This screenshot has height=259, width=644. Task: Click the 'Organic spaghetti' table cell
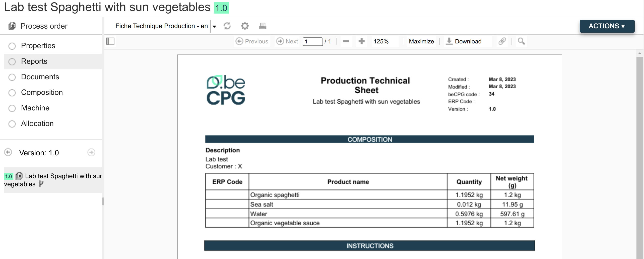tap(348, 195)
